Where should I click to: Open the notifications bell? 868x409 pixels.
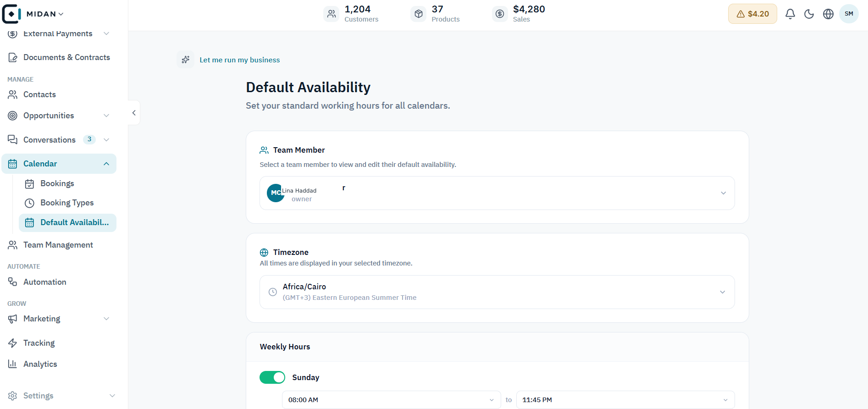click(790, 14)
